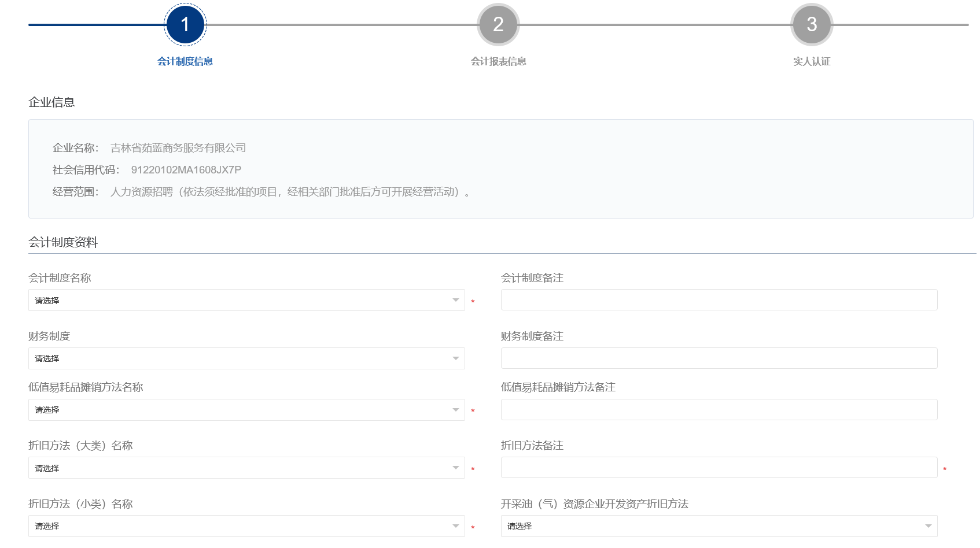Click the 企业名称： label
Screen dimensions: 980x548
click(76, 148)
